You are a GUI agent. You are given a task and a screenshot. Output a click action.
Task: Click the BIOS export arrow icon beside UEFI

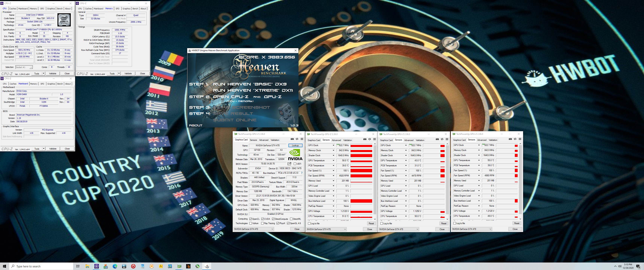(289, 164)
